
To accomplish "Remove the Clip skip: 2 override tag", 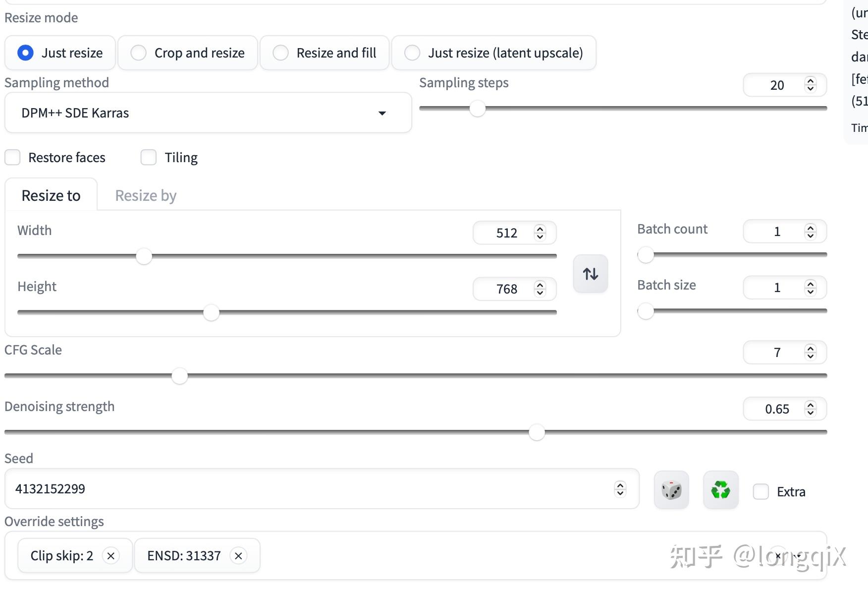I will pyautogui.click(x=111, y=556).
